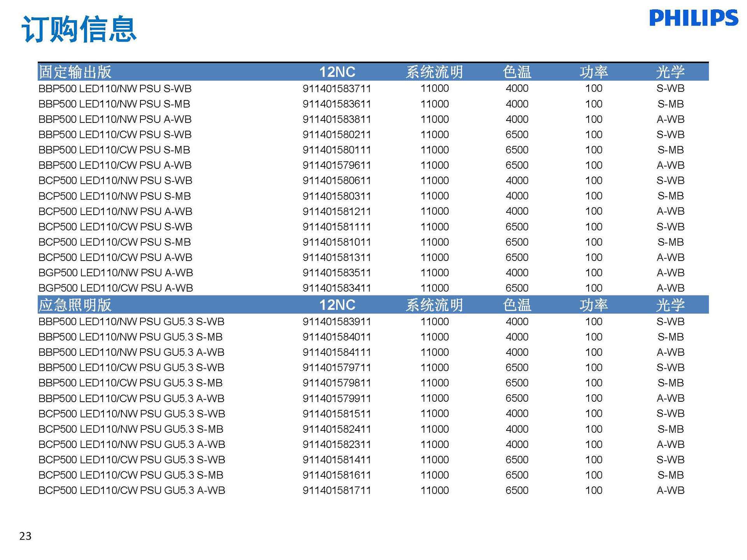Click 功率 header in top table
747x560 pixels.
pos(594,72)
